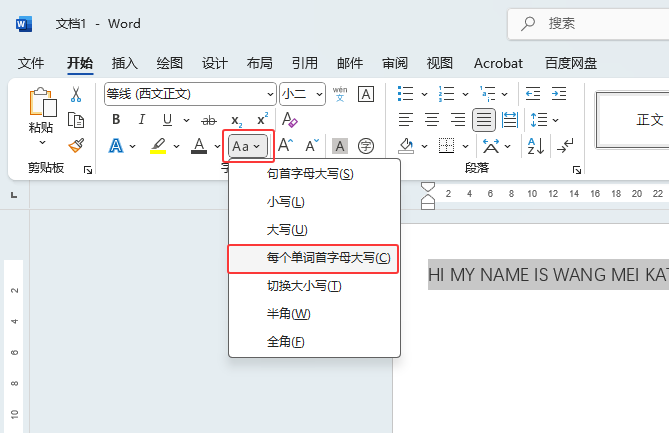669x433 pixels.
Task: Click the Increase Indent icon
Action: (558, 93)
